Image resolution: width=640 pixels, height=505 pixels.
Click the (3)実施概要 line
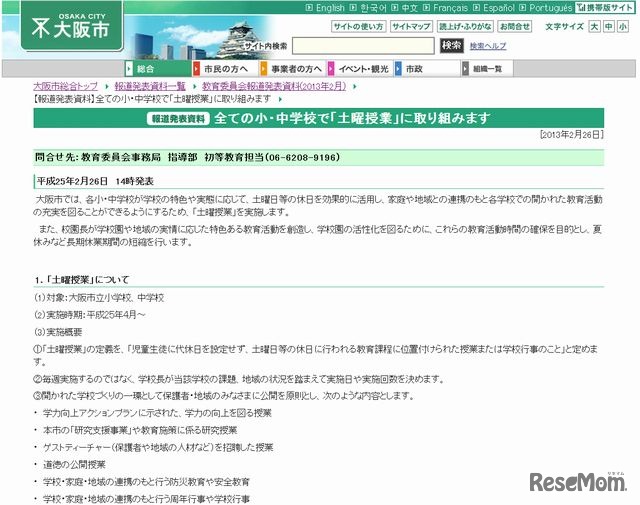click(58, 332)
